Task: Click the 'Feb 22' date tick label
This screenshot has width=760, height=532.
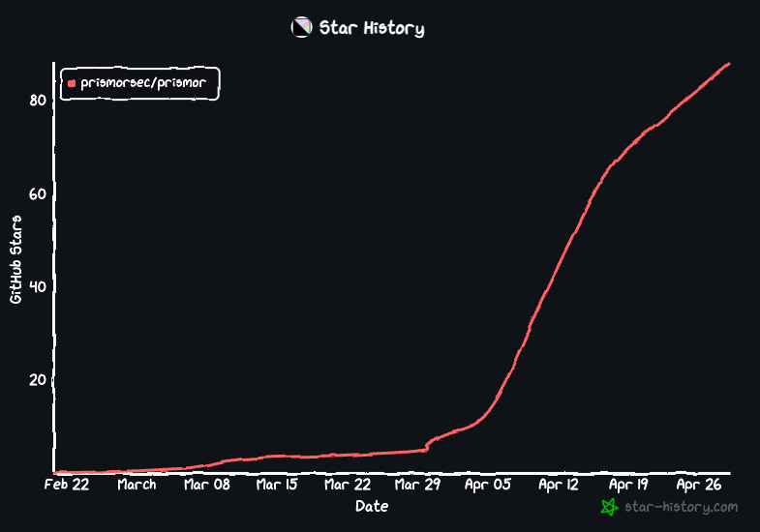Action: click(x=67, y=484)
